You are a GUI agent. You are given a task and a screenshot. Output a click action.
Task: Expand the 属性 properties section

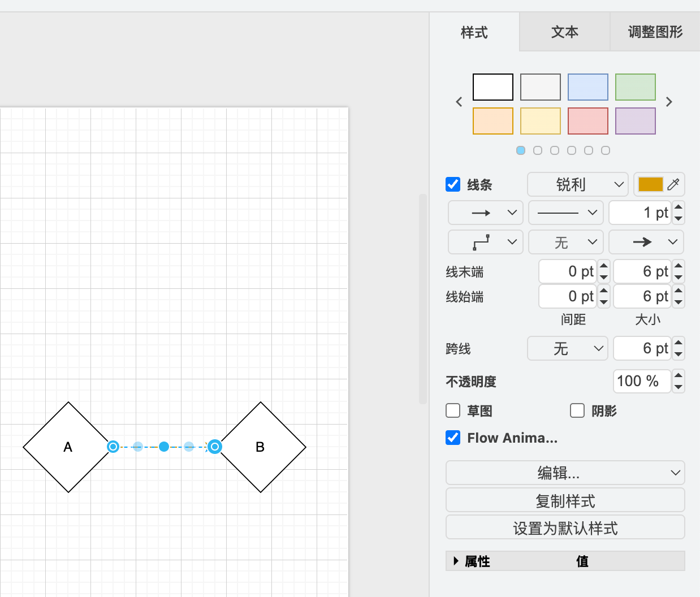click(x=456, y=561)
